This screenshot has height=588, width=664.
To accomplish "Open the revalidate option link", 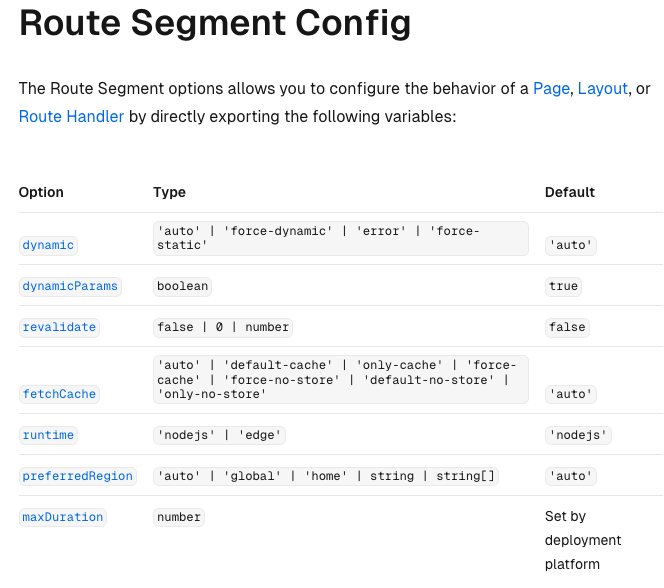I will pyautogui.click(x=59, y=328).
